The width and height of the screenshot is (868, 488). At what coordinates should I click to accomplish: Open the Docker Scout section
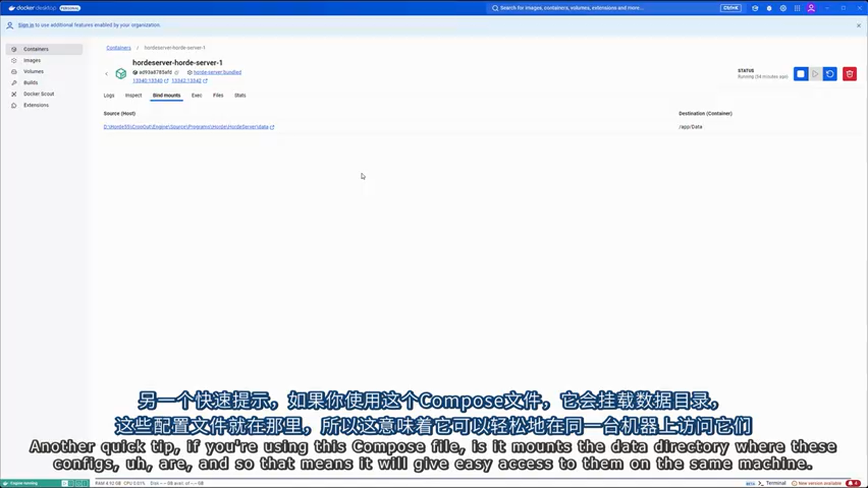click(x=39, y=94)
